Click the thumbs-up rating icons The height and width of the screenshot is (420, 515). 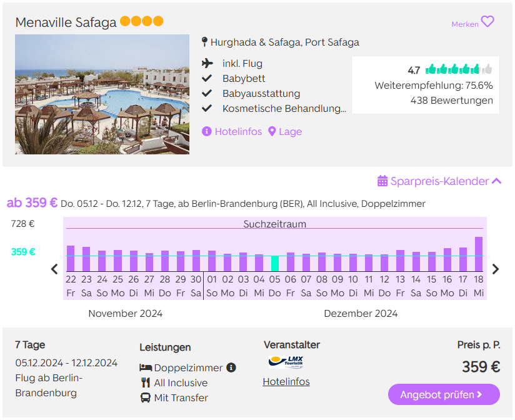click(459, 69)
